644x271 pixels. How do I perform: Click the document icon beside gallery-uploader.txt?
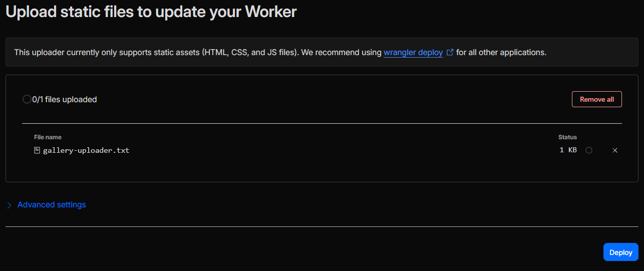[37, 150]
